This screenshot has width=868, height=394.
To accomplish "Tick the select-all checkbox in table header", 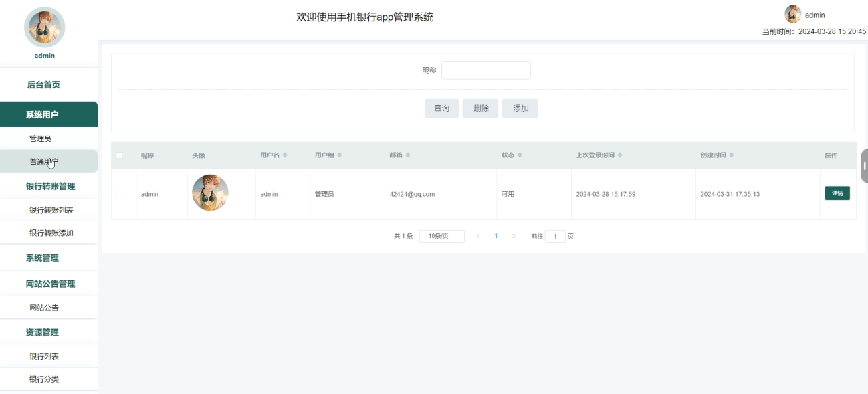I will 120,155.
